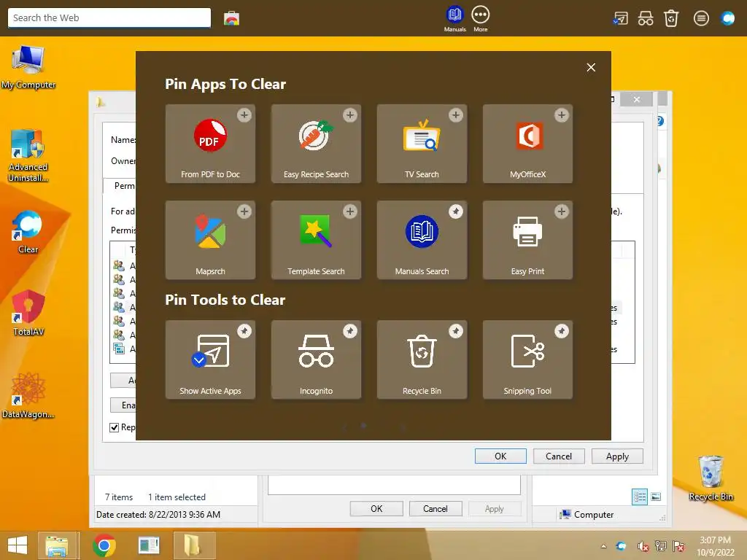Screen dimensions: 747x560
Task: Click OK in the lower properties window
Action: pyautogui.click(x=376, y=508)
